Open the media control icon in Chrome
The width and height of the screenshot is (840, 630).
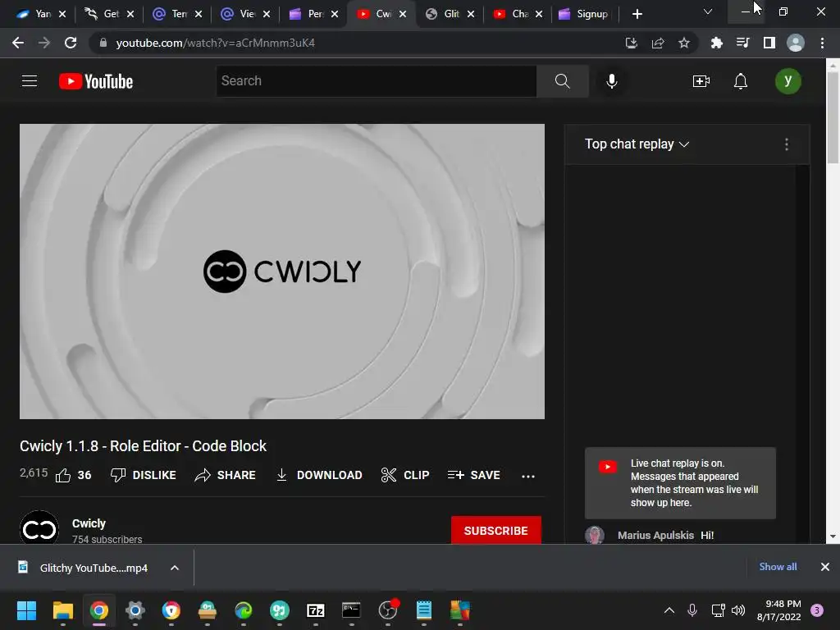pyautogui.click(x=742, y=43)
